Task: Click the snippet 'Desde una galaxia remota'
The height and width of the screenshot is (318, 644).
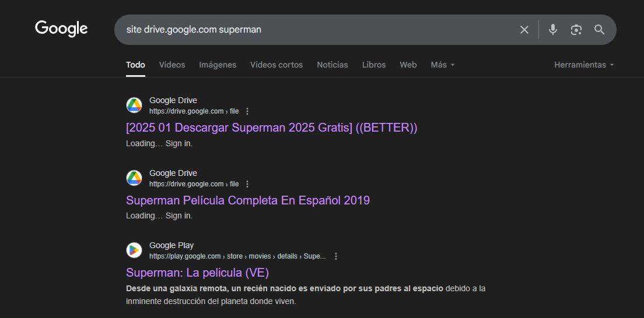Action: (306, 295)
